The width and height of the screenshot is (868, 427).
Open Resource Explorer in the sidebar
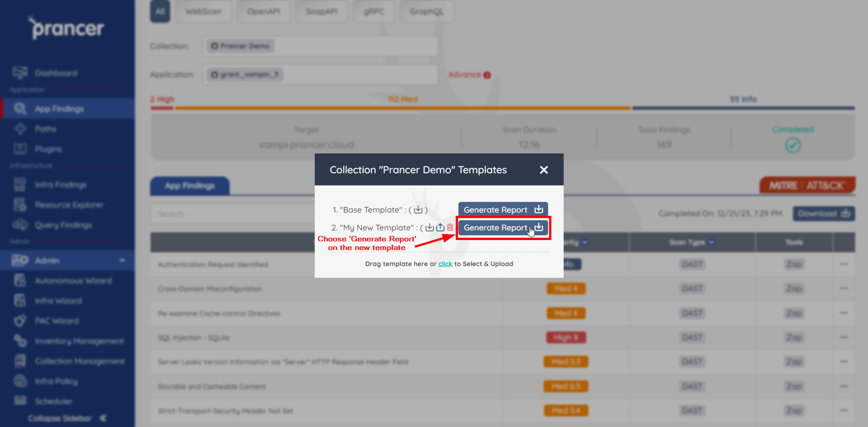tap(69, 205)
